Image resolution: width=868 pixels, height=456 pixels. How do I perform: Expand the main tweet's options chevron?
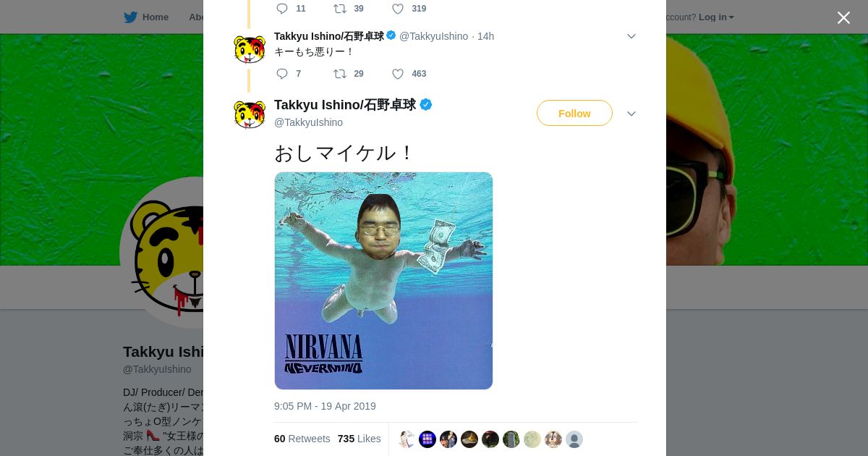pos(631,114)
